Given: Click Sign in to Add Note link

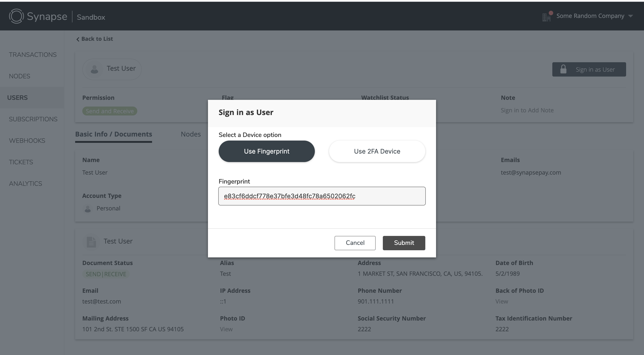Looking at the screenshot, I should coord(527,110).
